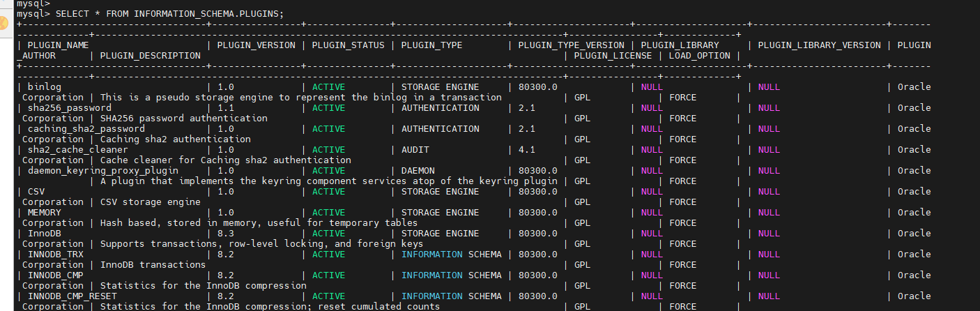Image resolution: width=980 pixels, height=311 pixels.
Task: Select the caching_sha2_password plugin name
Action: click(86, 129)
